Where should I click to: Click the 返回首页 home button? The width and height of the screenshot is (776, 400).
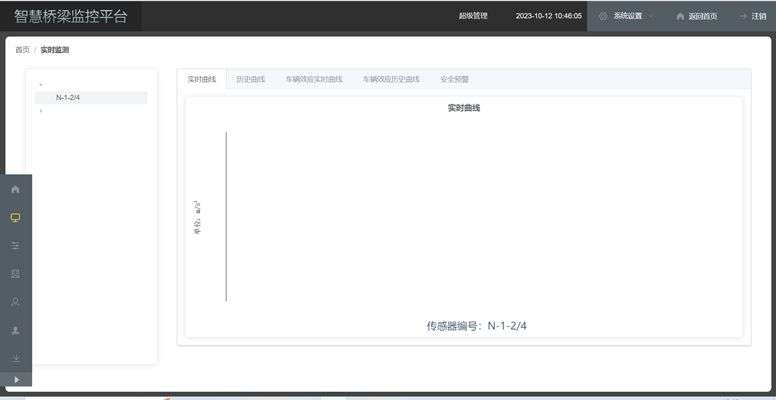pos(696,16)
